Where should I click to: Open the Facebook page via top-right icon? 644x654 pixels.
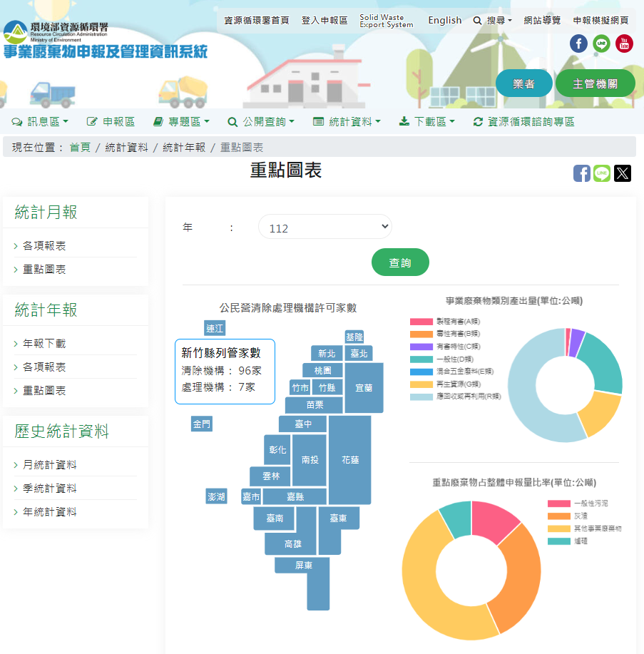pos(578,44)
